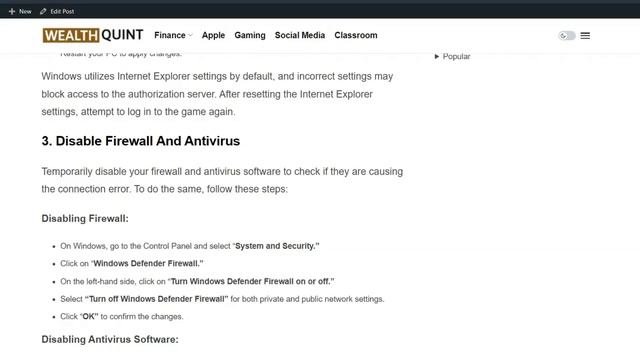Open the Finance menu item
The height and width of the screenshot is (360, 640).
click(170, 36)
